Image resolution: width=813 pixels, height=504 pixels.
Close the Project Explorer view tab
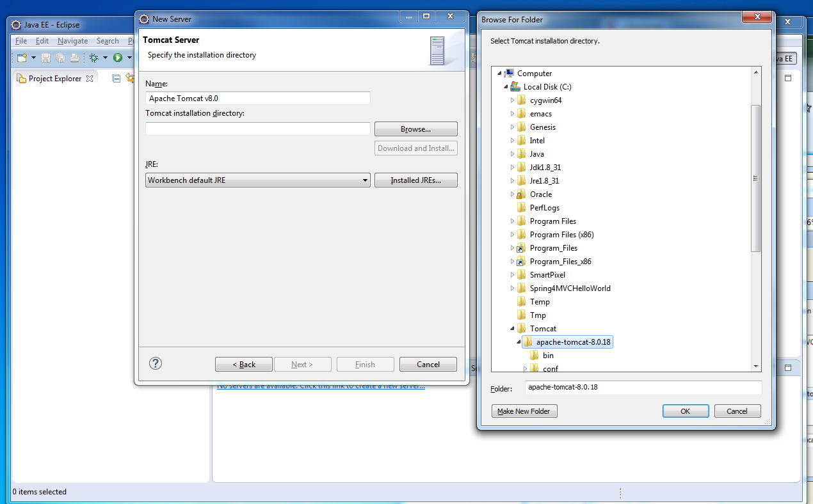90,79
